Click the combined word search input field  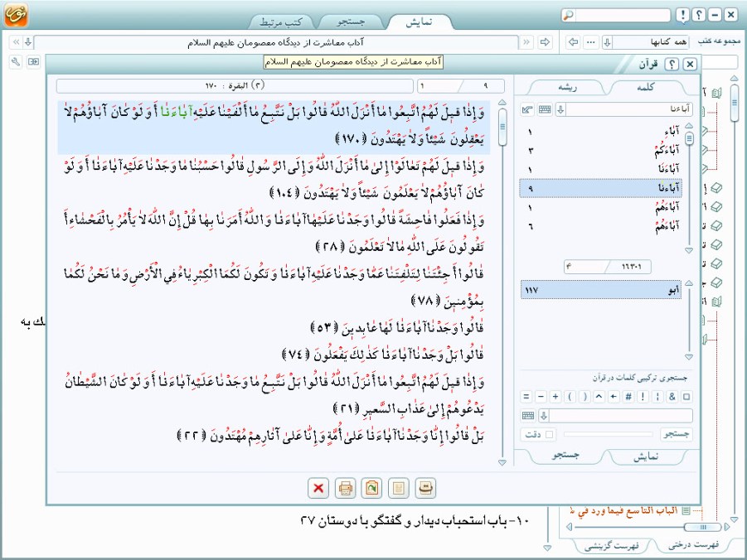(x=621, y=416)
